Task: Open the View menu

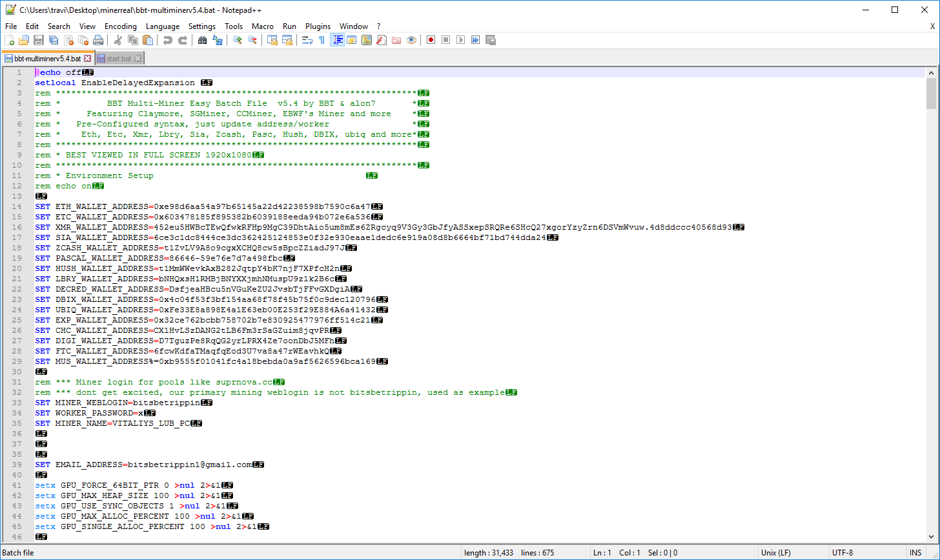Action: tap(87, 26)
